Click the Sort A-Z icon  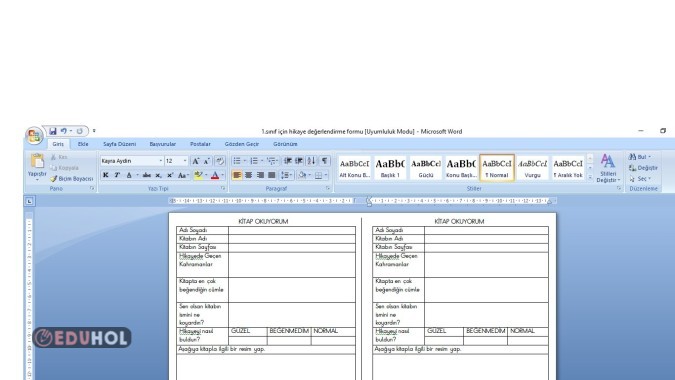(311, 161)
